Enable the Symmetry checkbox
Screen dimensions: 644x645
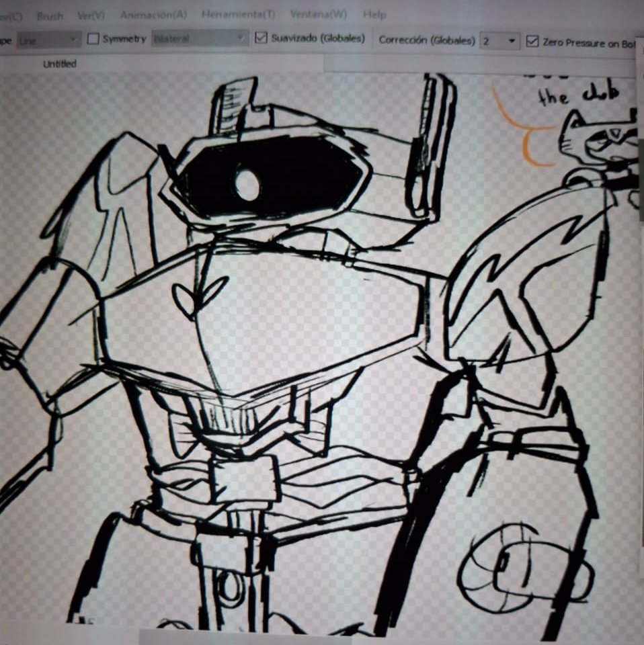coord(93,39)
